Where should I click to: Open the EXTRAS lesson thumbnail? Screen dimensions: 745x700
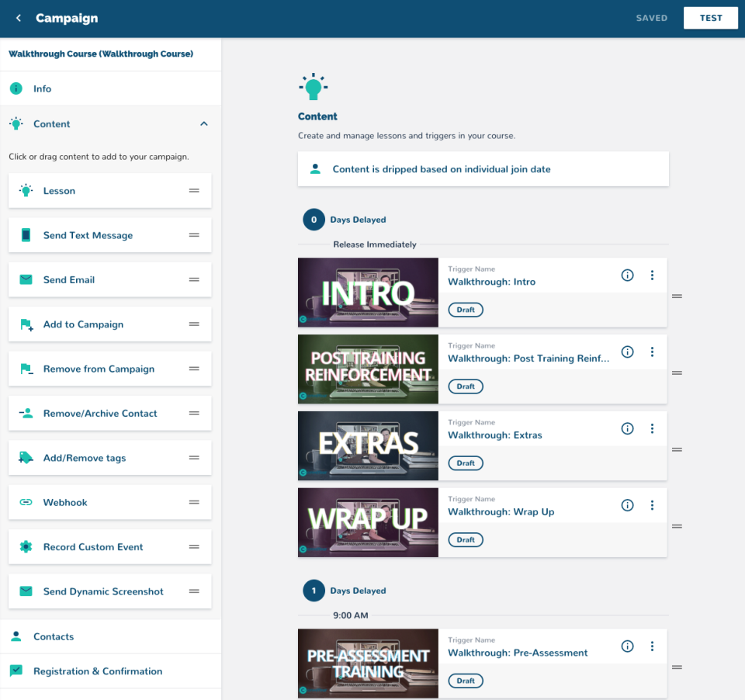(368, 445)
